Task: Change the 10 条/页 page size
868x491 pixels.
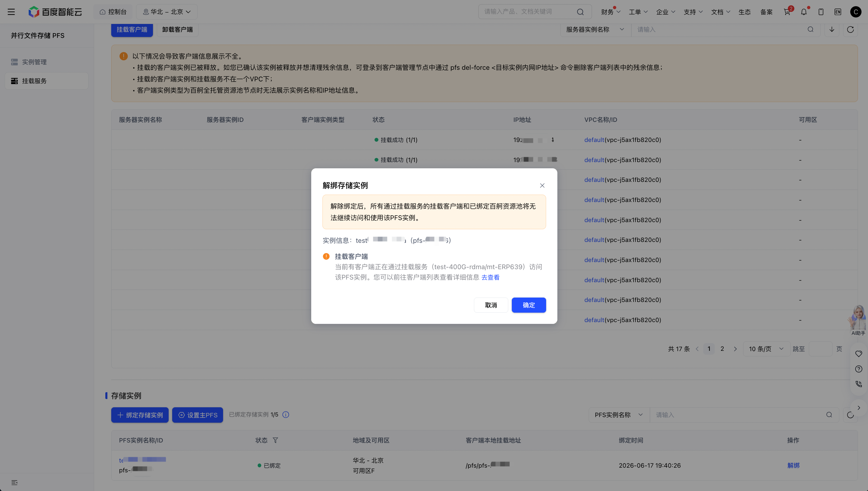Action: (766, 349)
